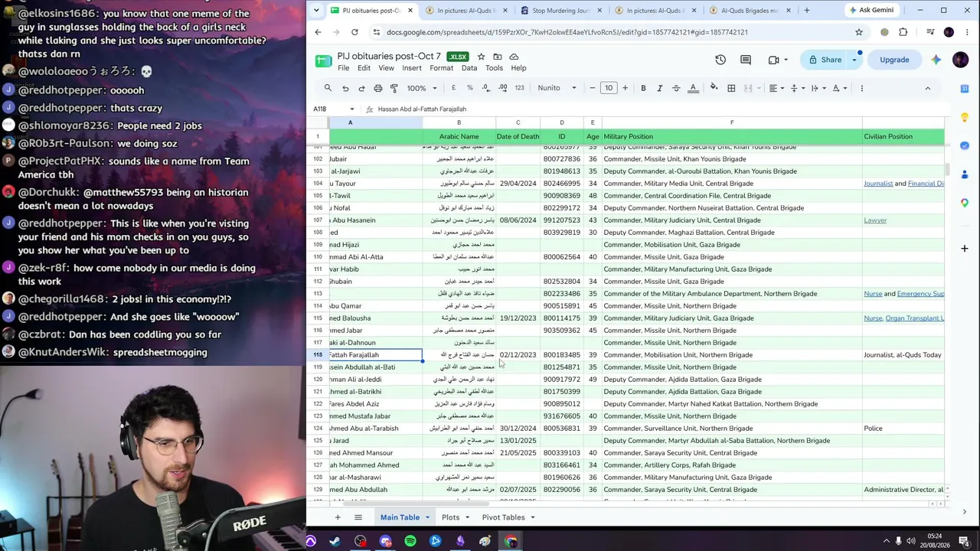This screenshot has width=980, height=551.
Task: Click the font size 10 field
Action: [x=609, y=88]
